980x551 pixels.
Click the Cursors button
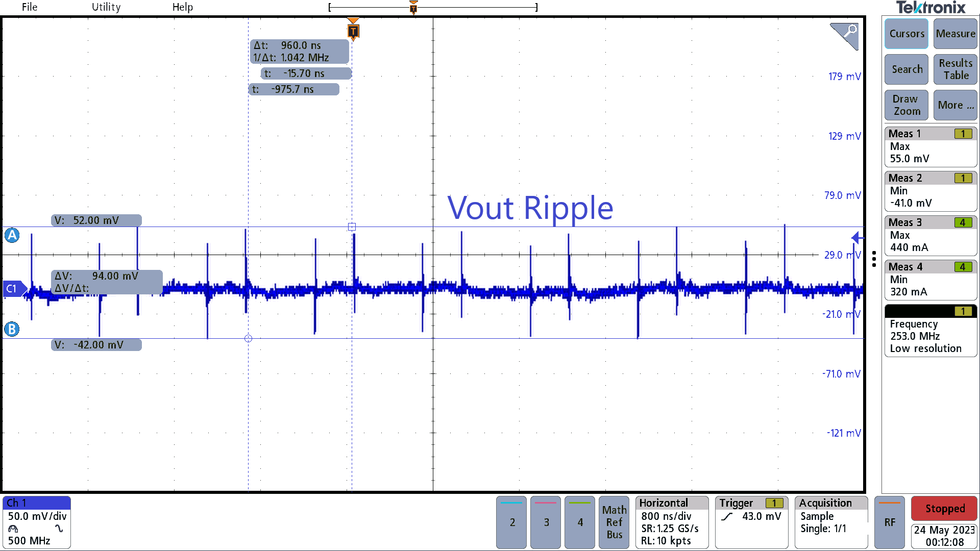tap(906, 34)
